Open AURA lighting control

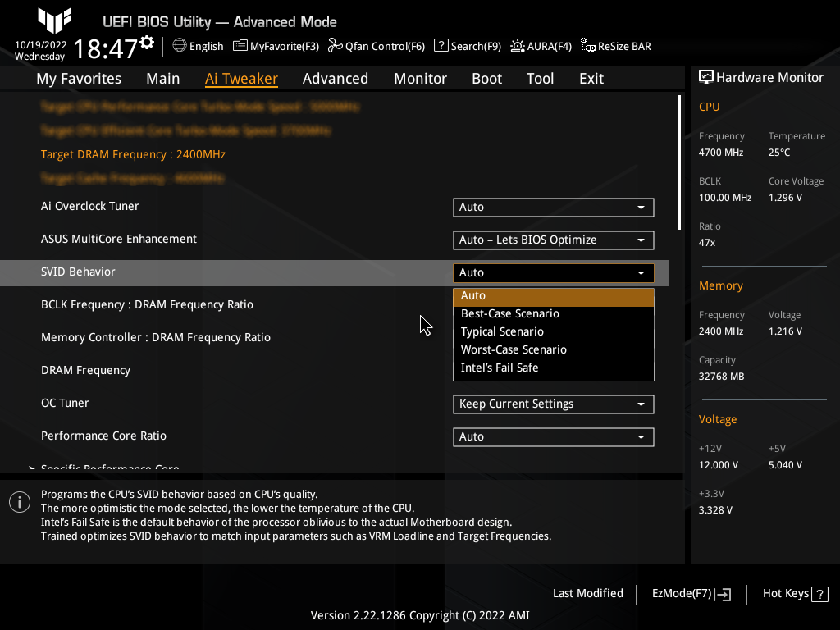[541, 46]
